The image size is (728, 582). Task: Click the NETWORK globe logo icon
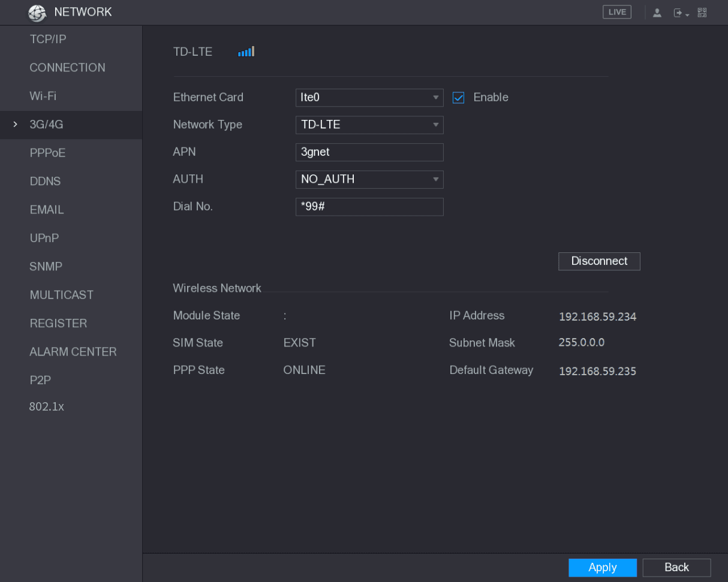tap(37, 13)
